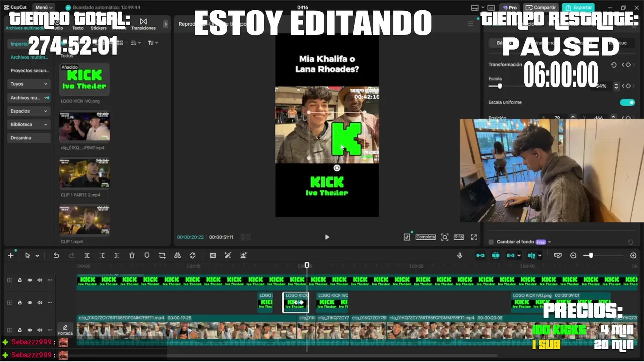644x362 pixels.
Task: Open the linkage options dropdown arrow
Action: coord(519,256)
